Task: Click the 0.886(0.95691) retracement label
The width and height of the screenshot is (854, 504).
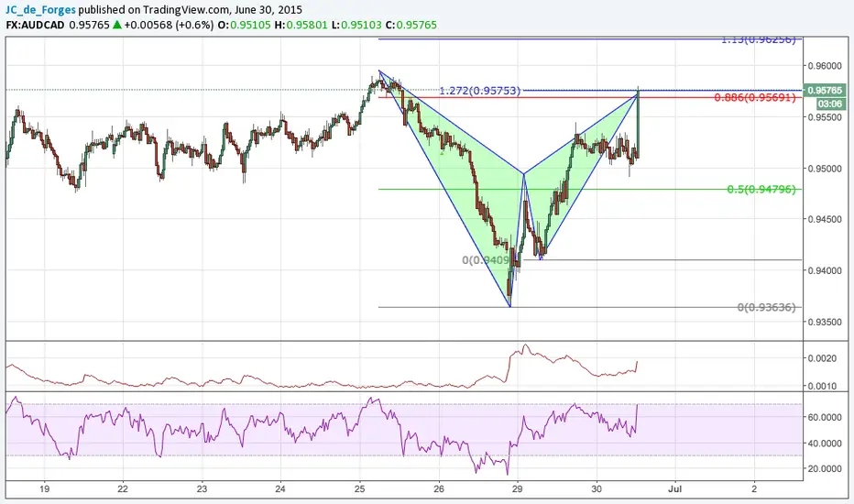Action: tap(755, 97)
